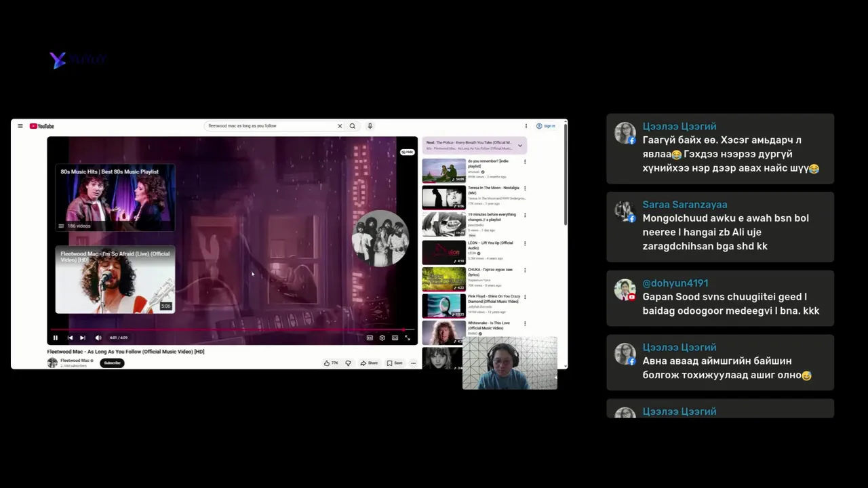Open options menu for 'CHUKA' video

(525, 270)
